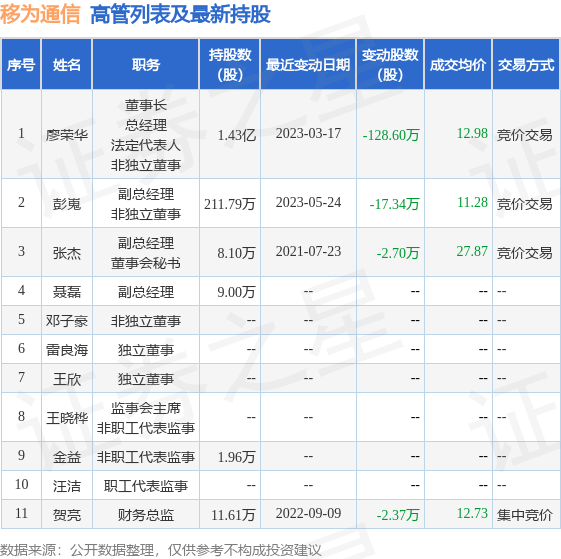Screen dimensions: 561x559
Task: Click sequence number 10
Action: pos(21,485)
